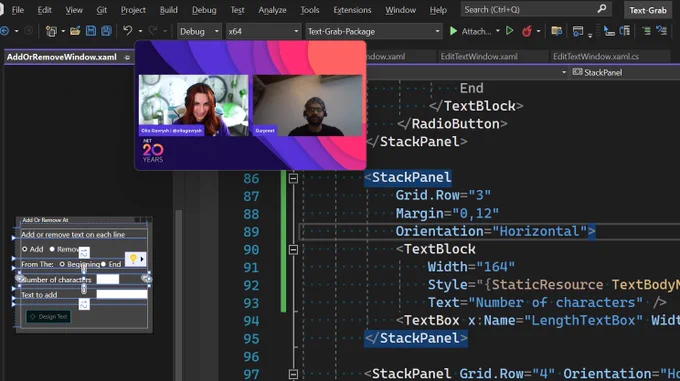This screenshot has height=381, width=680.
Task: Open the Debug configuration dropdown
Action: pos(199,31)
